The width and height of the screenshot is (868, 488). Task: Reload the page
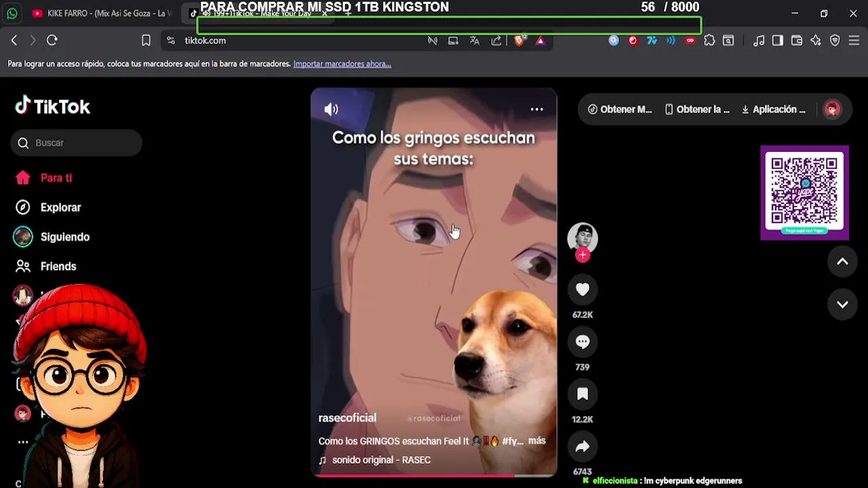click(x=52, y=41)
